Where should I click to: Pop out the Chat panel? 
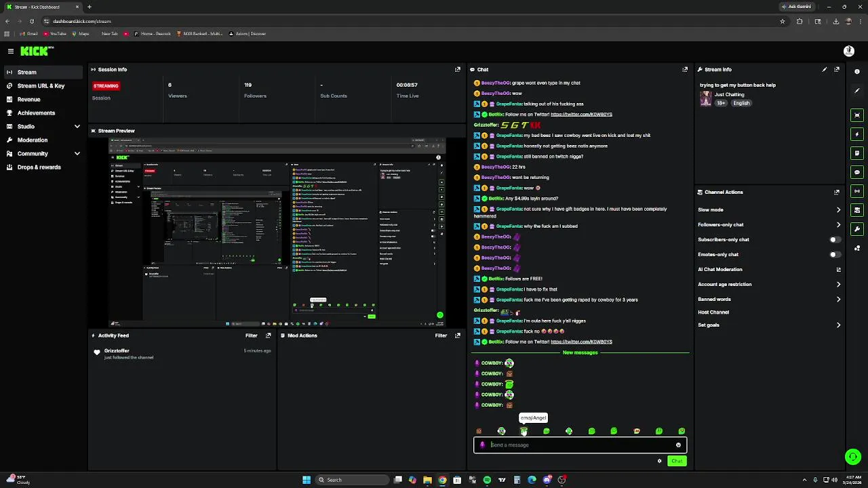685,69
